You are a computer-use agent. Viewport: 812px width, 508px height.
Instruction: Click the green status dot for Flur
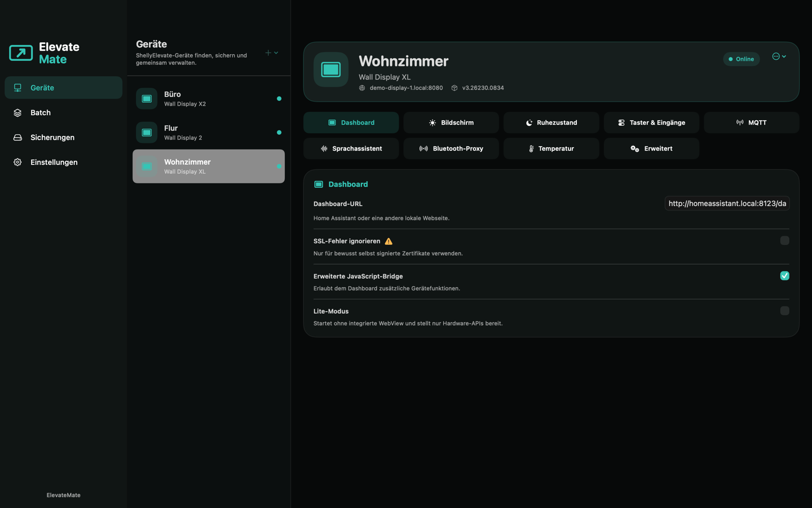click(279, 133)
